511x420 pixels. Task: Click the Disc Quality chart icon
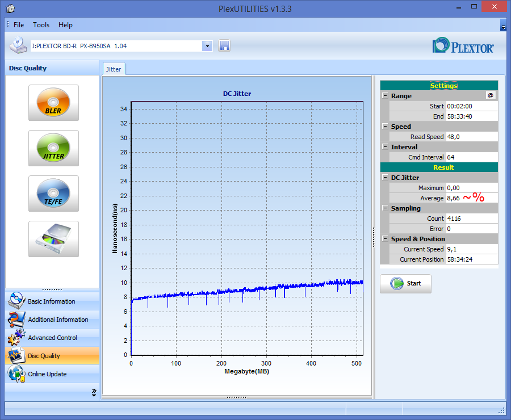[x=16, y=355]
